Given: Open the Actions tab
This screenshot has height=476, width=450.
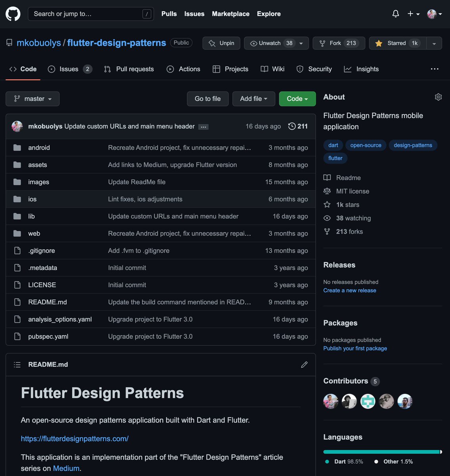Looking at the screenshot, I should 184,69.
